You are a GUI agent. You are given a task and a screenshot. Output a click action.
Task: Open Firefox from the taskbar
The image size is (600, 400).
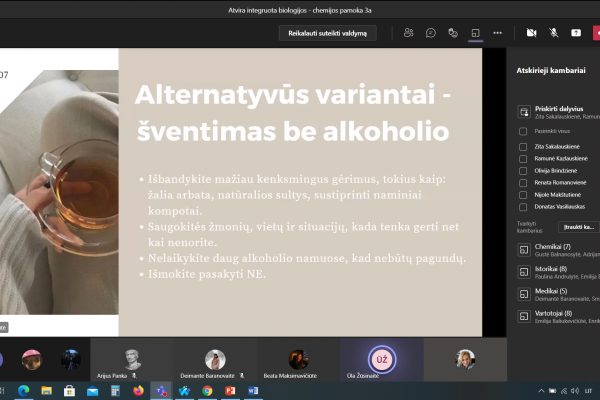point(138,391)
